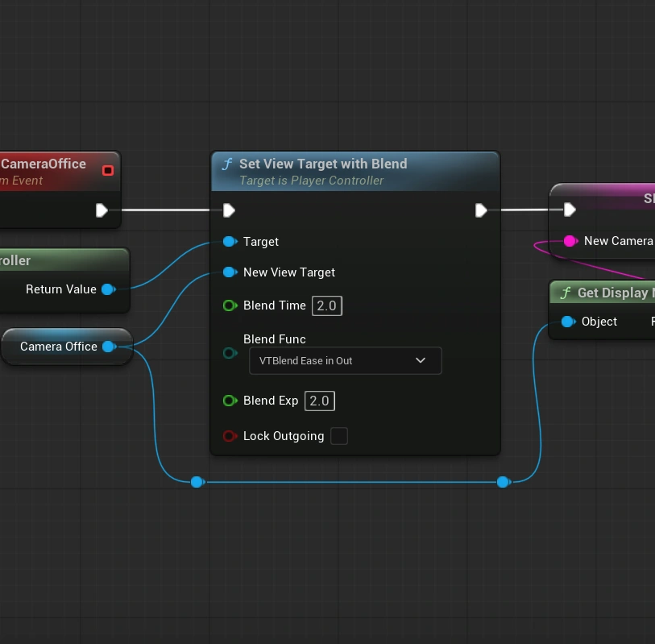Click the Target input pin
The width and height of the screenshot is (655, 644).
pos(230,242)
